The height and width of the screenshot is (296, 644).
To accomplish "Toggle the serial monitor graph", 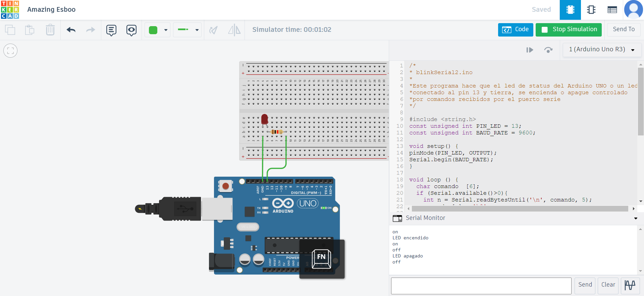I will 630,285.
